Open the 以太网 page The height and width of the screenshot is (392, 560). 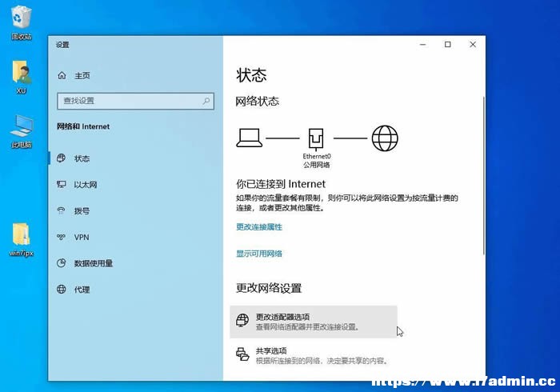(x=86, y=185)
